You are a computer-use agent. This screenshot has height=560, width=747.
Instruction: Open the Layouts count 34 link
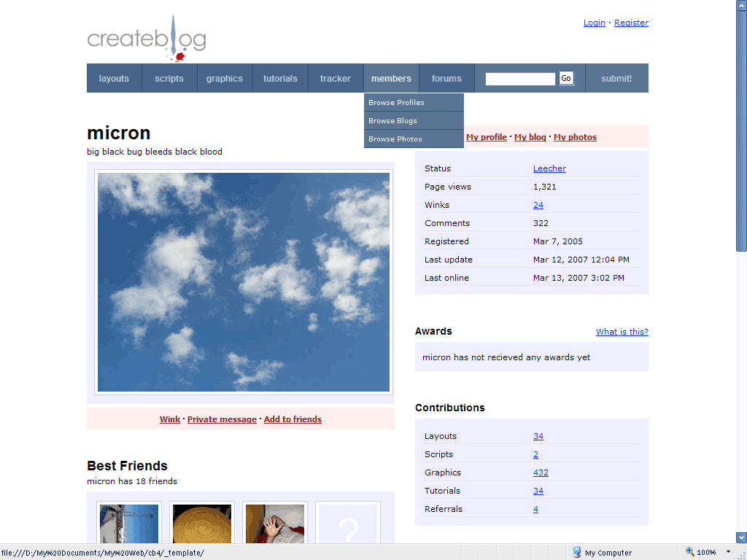click(x=538, y=436)
